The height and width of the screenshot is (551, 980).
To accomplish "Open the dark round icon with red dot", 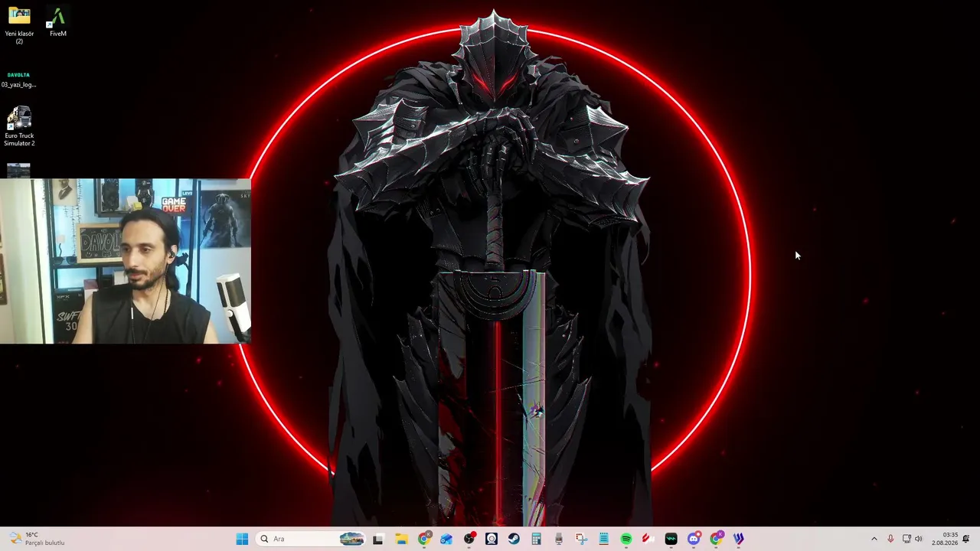I will tap(469, 539).
